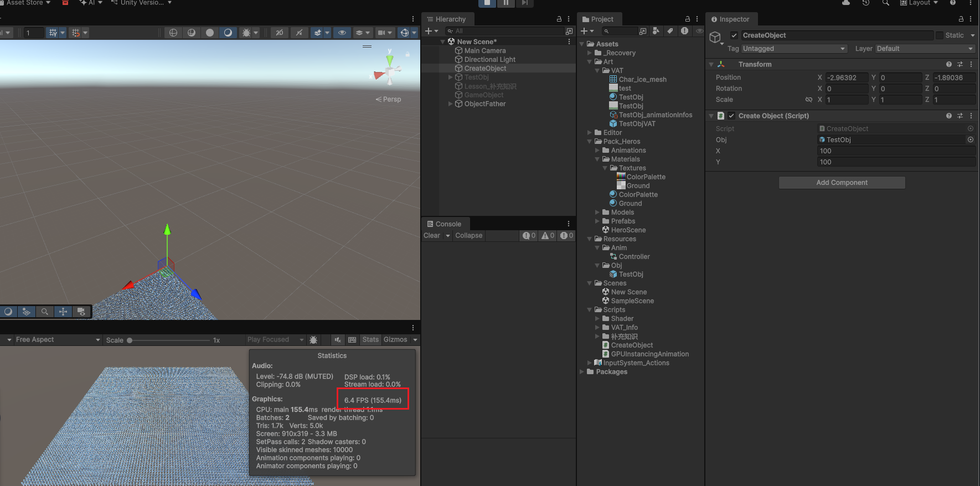Open the Tag dropdown showing Untagged
Image resolution: width=980 pixels, height=486 pixels.
point(794,49)
